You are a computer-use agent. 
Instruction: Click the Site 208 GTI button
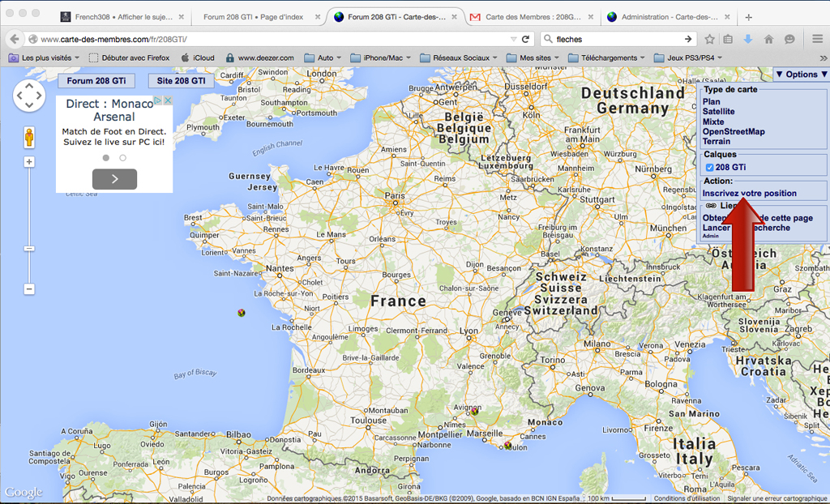181,81
